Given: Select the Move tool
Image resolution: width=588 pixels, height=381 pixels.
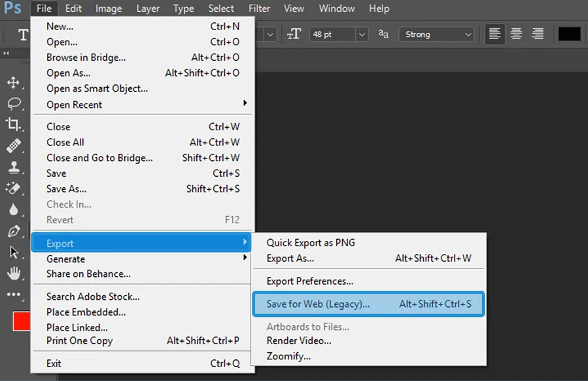Looking at the screenshot, I should point(14,82).
